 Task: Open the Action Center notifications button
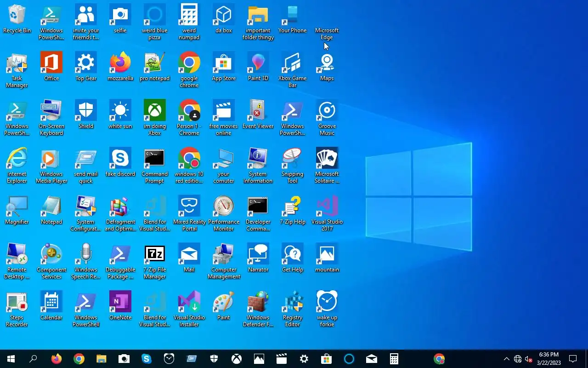click(573, 359)
